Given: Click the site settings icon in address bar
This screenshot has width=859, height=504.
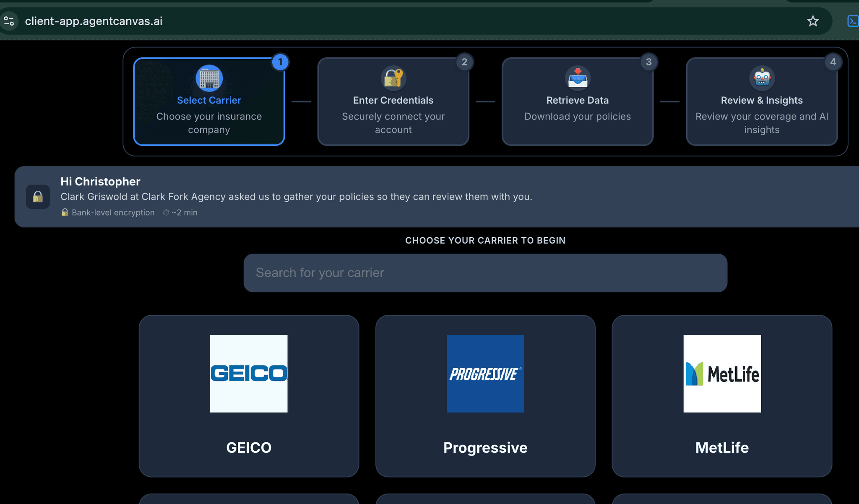Looking at the screenshot, I should 9,21.
